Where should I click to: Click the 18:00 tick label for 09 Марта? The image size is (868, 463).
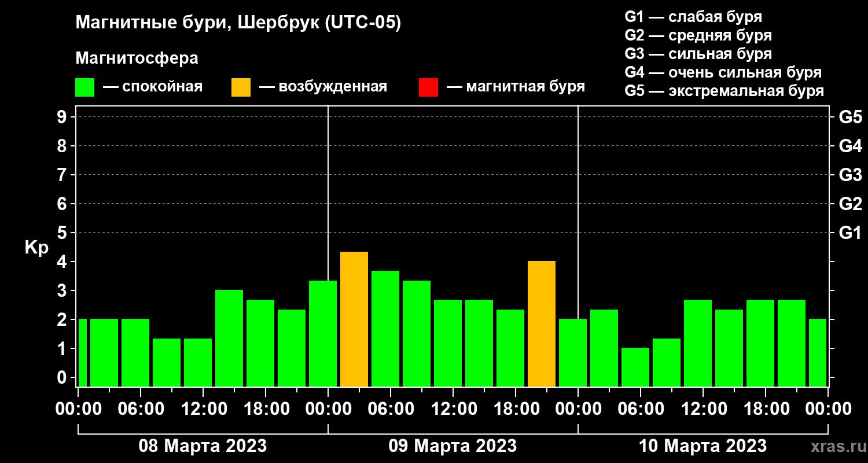[x=516, y=409]
